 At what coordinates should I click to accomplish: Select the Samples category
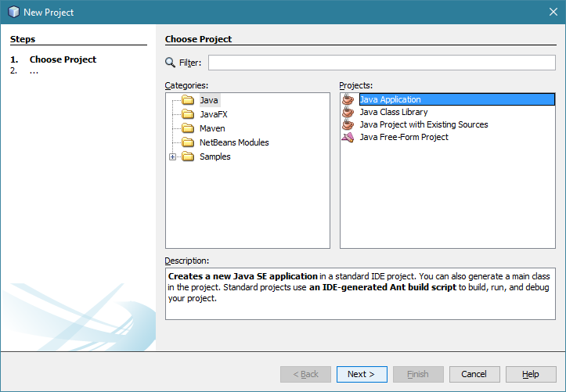(x=215, y=156)
